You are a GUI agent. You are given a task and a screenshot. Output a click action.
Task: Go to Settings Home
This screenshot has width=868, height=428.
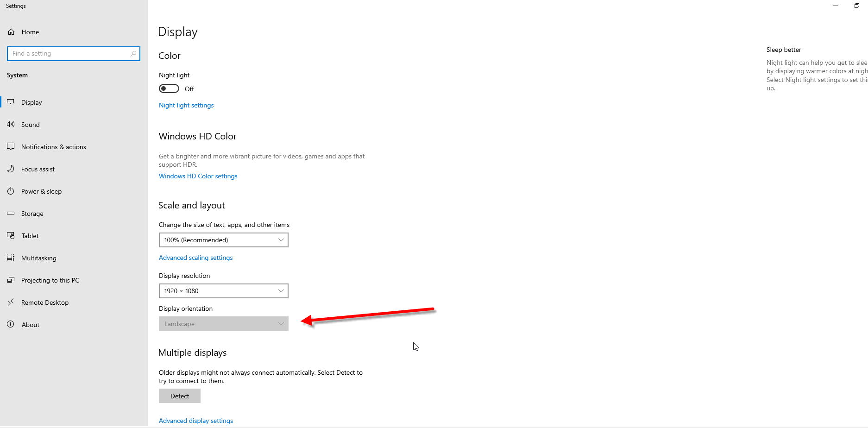click(x=74, y=32)
